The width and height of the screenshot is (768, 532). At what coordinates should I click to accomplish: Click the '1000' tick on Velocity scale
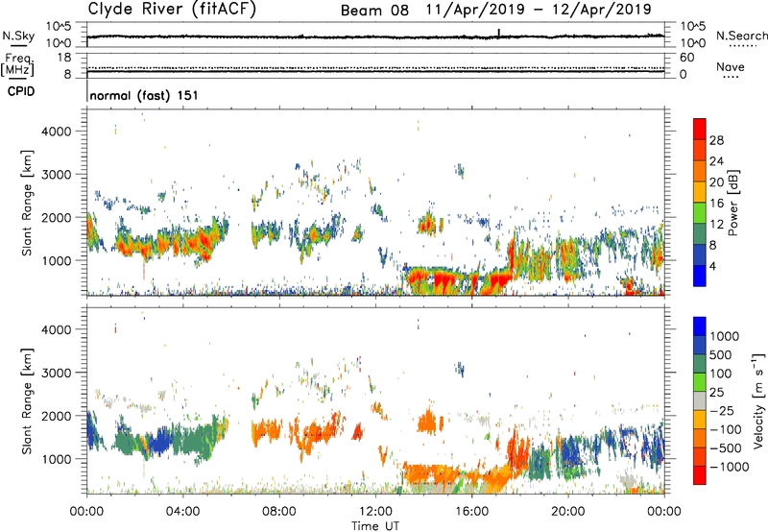pyautogui.click(x=724, y=336)
